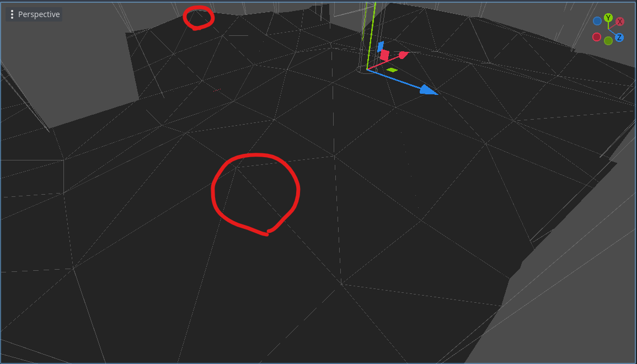Image resolution: width=637 pixels, height=364 pixels.
Task: Click the blue vertical handle on transform gizmo
Action: 380,46
